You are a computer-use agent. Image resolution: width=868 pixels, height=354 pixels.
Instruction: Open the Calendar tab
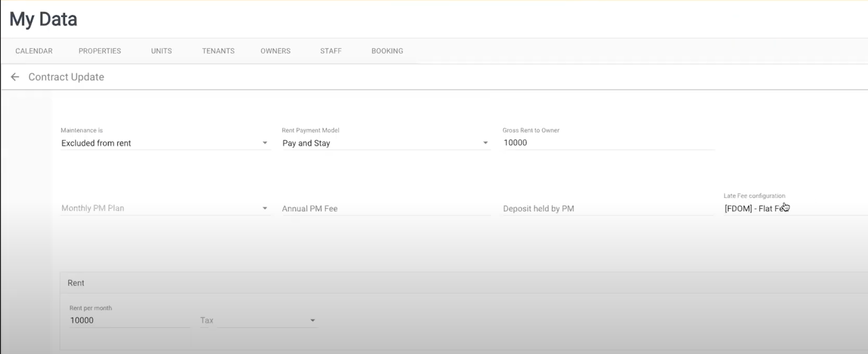pos(34,51)
